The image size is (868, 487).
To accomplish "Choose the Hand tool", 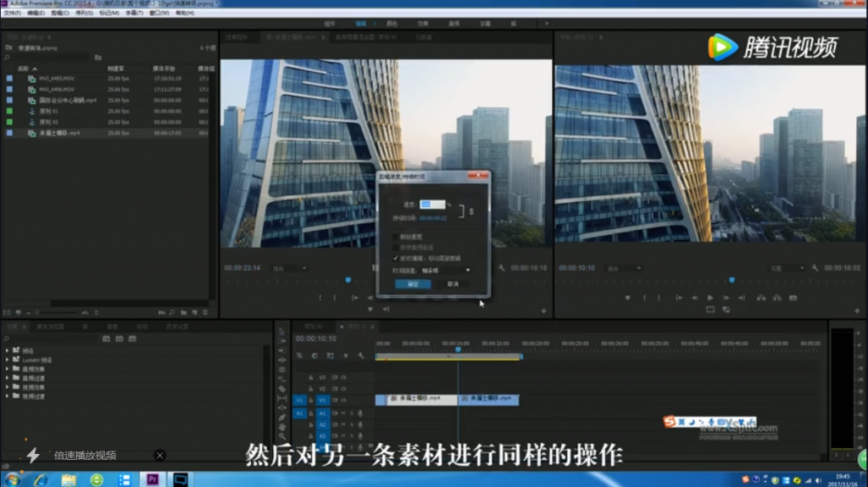I will pos(282,427).
